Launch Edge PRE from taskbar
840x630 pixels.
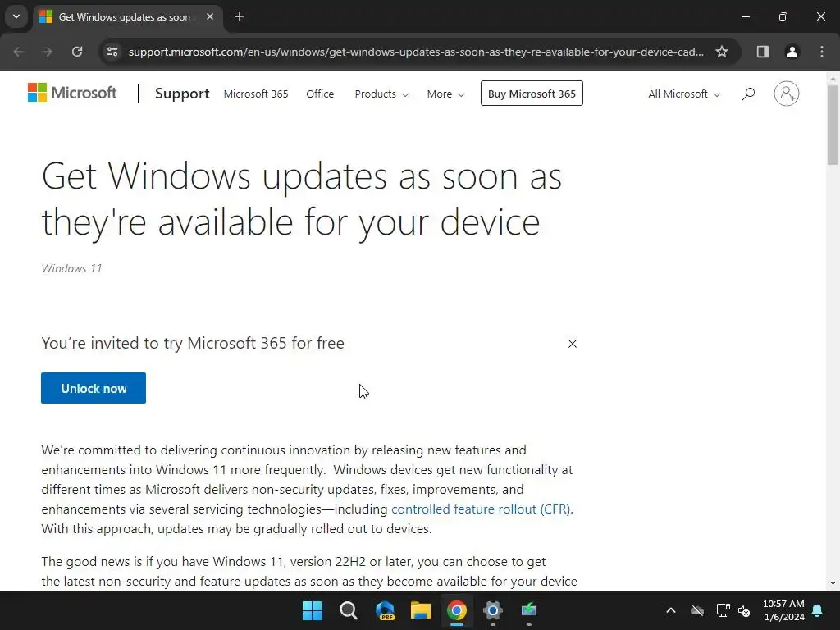[x=385, y=610]
